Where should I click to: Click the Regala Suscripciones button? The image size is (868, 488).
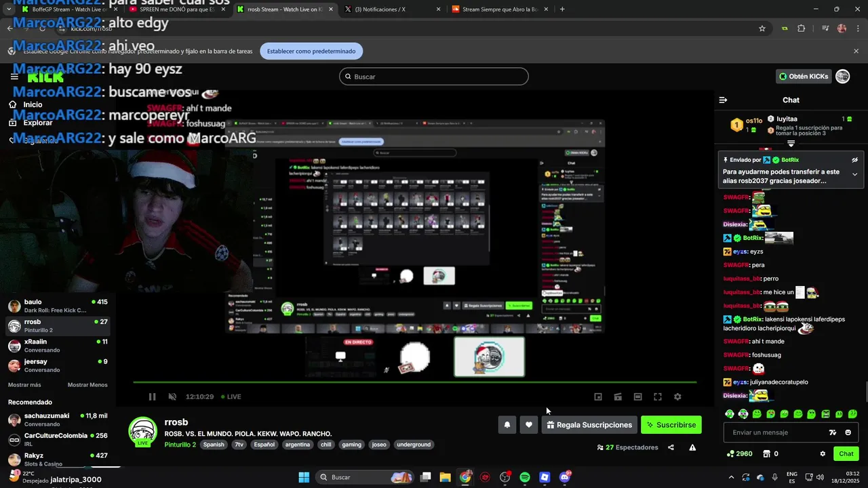[589, 425]
